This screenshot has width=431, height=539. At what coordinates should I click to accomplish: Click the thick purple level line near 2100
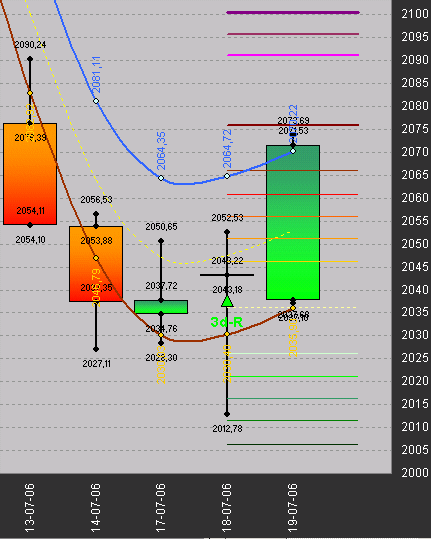click(x=293, y=13)
